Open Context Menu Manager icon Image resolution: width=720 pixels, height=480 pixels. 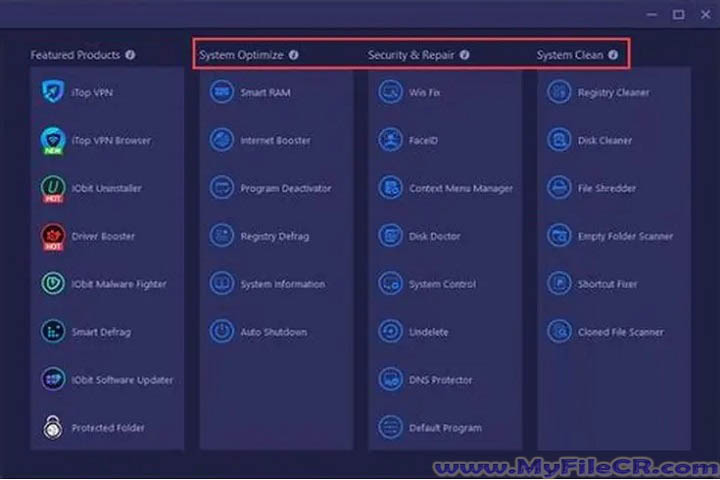click(x=390, y=187)
